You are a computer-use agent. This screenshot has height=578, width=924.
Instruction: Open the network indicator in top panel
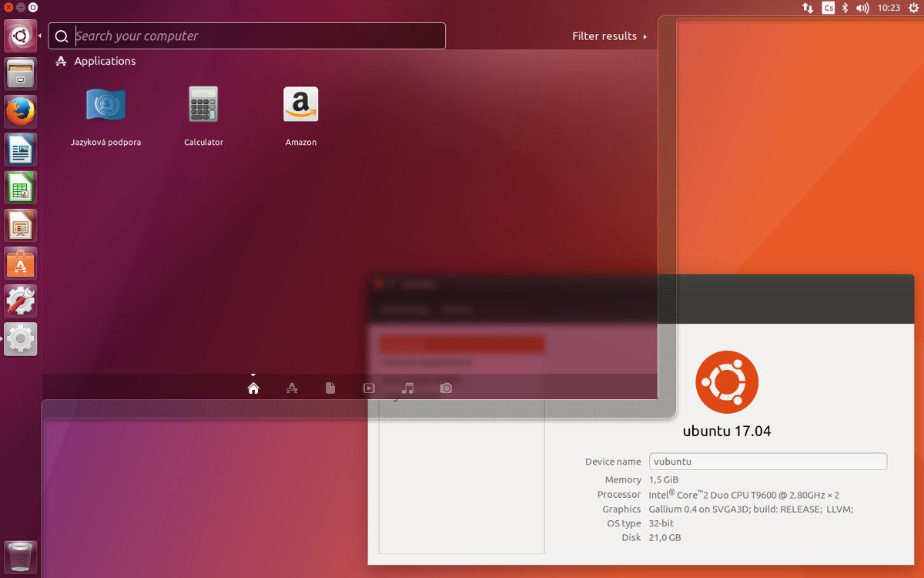click(x=808, y=8)
